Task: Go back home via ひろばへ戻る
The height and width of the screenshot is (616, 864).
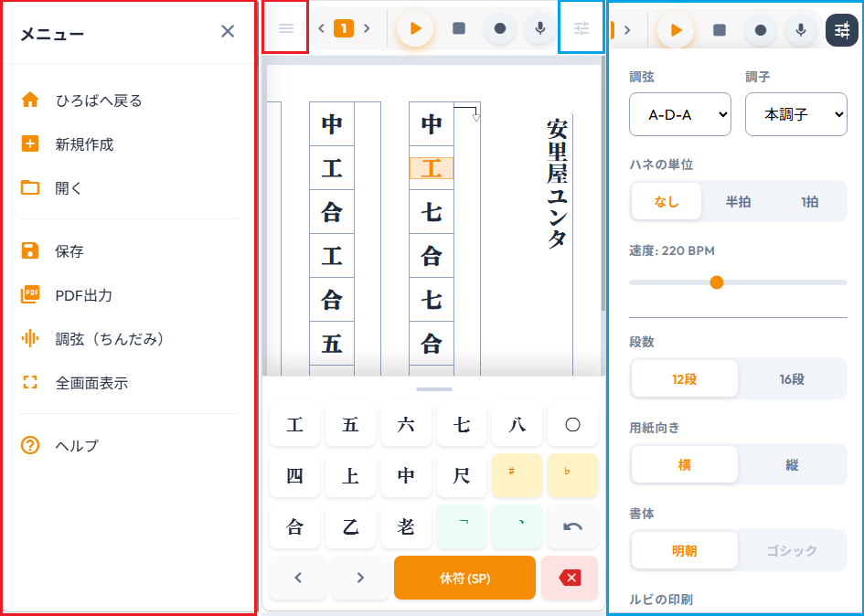Action: pyautogui.click(x=129, y=101)
